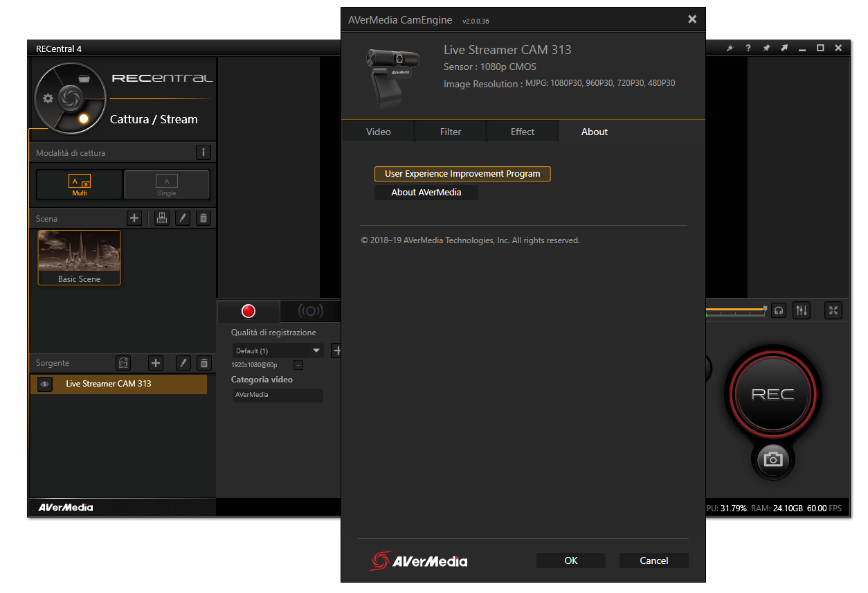This screenshot has height=593, width=868.
Task: Click Cancel in CamEngine dialog
Action: tap(654, 560)
